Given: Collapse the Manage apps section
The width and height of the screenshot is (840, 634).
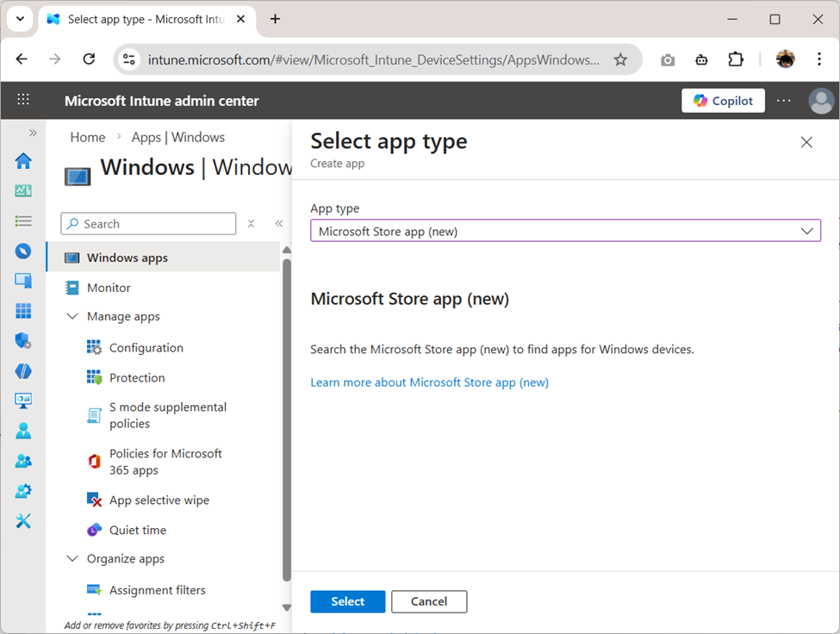Looking at the screenshot, I should coord(72,316).
